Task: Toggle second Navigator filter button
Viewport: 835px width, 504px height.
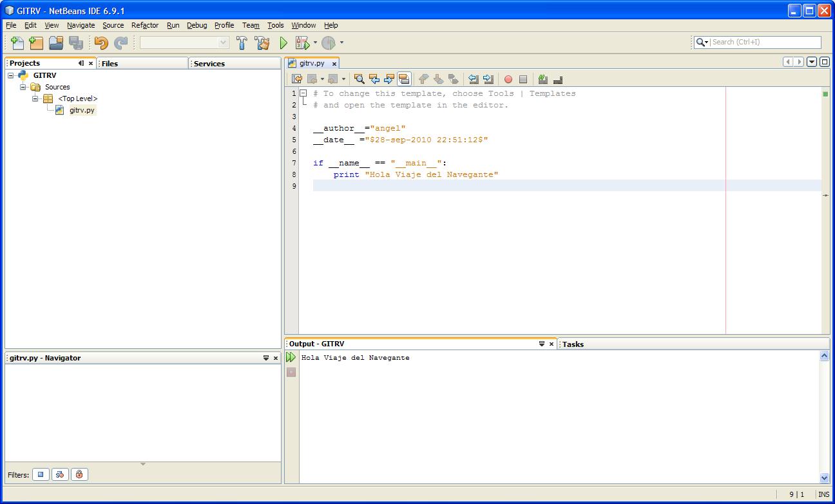Action: (60, 474)
